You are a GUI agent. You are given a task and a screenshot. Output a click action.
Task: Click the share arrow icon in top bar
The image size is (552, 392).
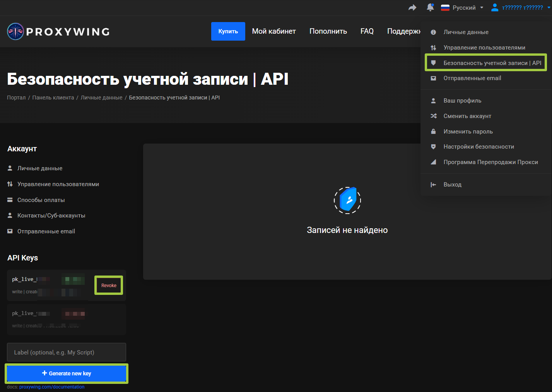coord(412,7)
